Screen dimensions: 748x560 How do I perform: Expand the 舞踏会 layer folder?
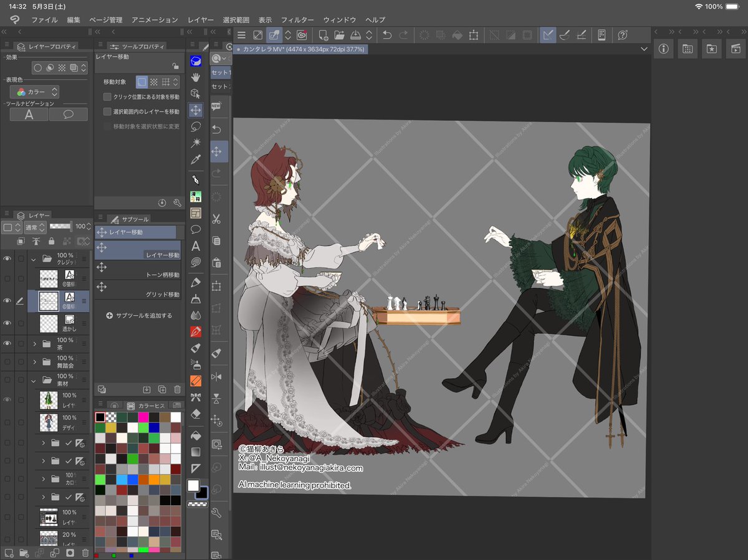click(34, 361)
